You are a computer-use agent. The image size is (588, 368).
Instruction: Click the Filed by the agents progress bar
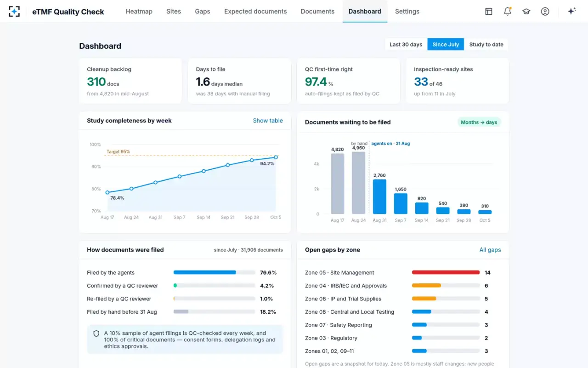click(214, 272)
